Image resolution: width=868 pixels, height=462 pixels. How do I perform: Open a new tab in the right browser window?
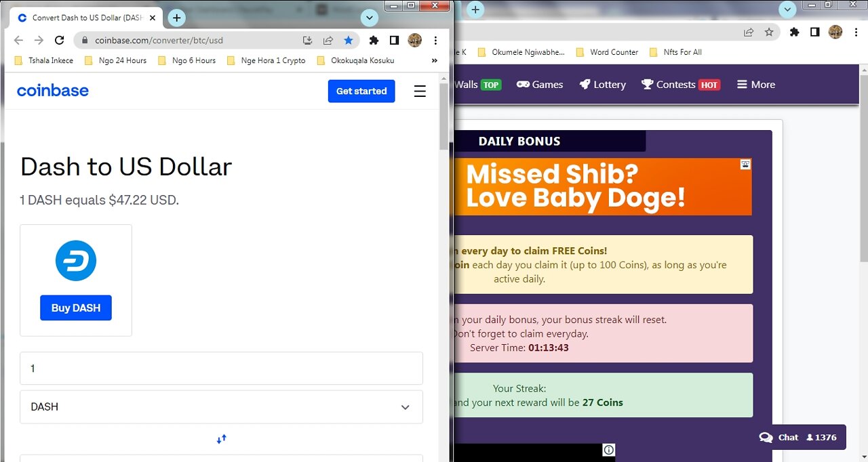pyautogui.click(x=475, y=9)
